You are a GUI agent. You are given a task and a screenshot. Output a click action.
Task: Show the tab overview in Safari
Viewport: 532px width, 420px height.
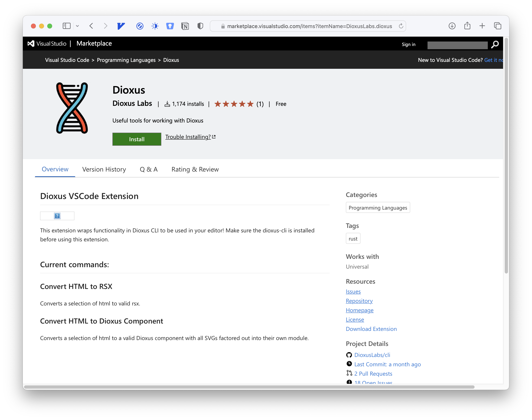[498, 26]
